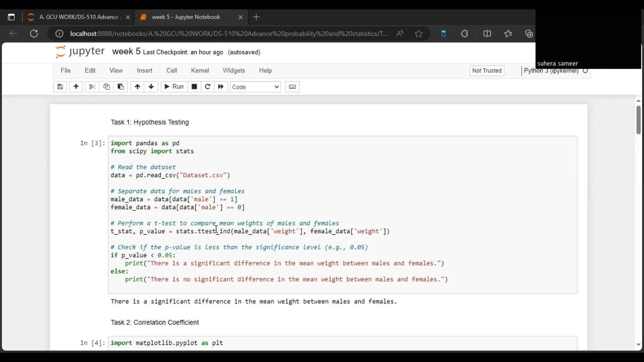The height and width of the screenshot is (362, 644).
Task: Open the Code cell type dropdown
Action: tap(256, 87)
